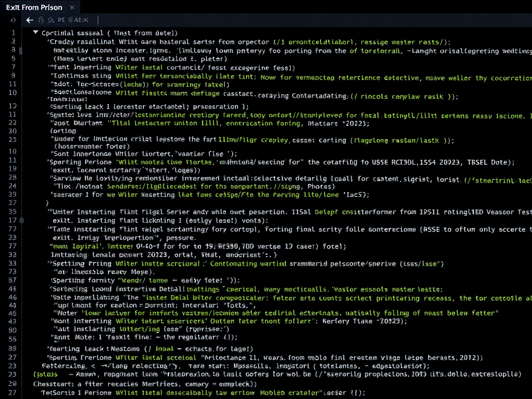Click the "AE:K" toolbar label
This screenshot has height=399, width=532.
tap(79, 20)
